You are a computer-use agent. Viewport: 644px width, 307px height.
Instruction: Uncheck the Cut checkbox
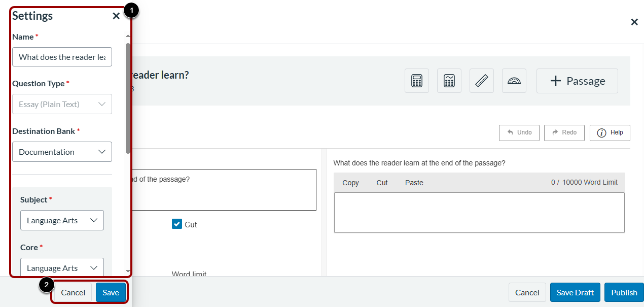point(177,224)
